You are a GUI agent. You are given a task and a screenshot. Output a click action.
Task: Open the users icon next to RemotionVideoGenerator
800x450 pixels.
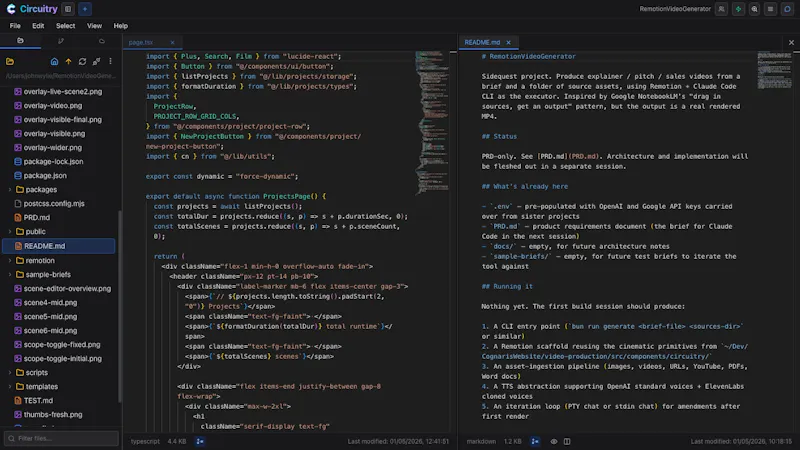click(721, 9)
